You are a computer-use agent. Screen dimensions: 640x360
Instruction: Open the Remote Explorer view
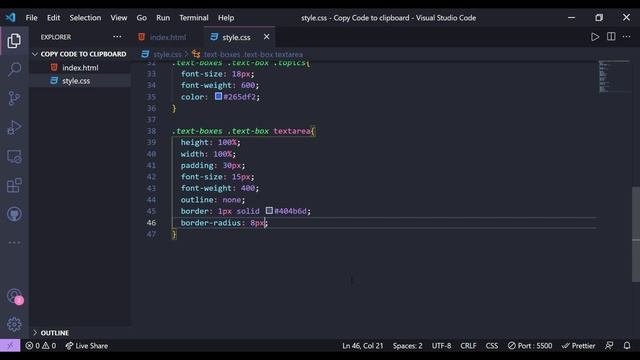tap(14, 156)
